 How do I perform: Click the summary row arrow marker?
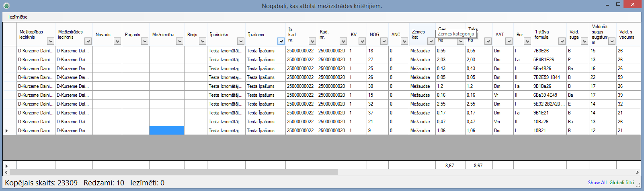click(6, 166)
